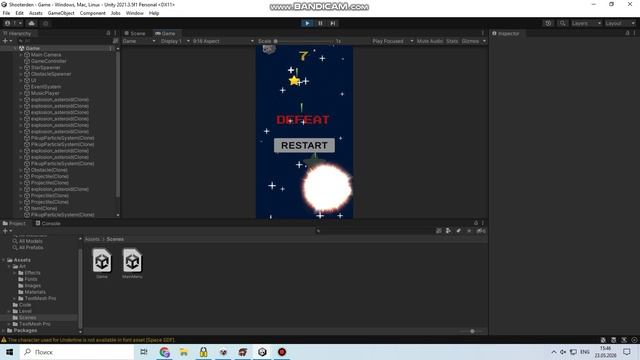Select the Fonts folder
This screenshot has width=640, height=360.
point(31,279)
